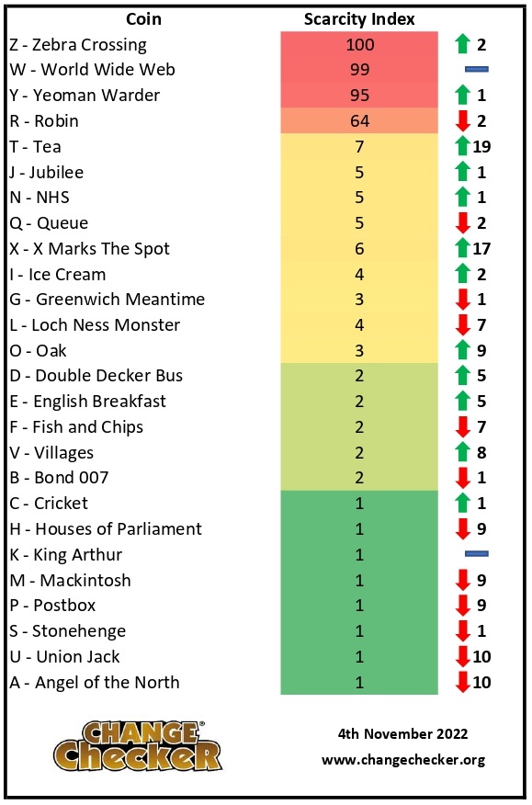The width and height of the screenshot is (532, 805).
Task: Click the green up arrow beside Zebra Crossing
Action: click(463, 44)
